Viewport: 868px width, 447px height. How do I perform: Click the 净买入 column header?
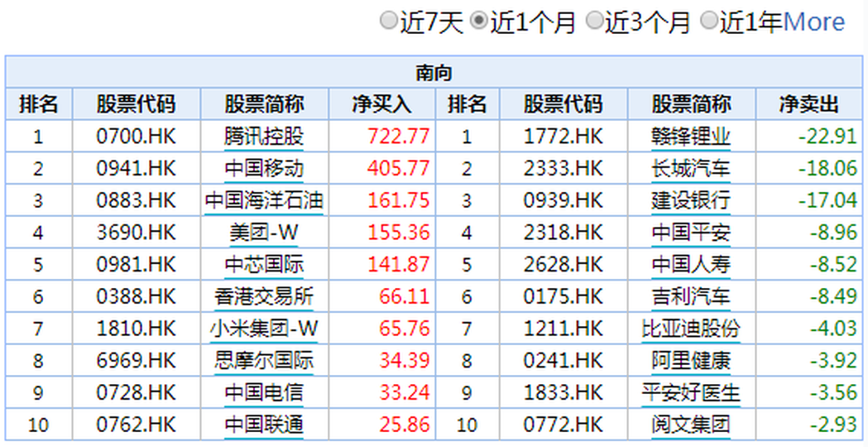point(381,104)
